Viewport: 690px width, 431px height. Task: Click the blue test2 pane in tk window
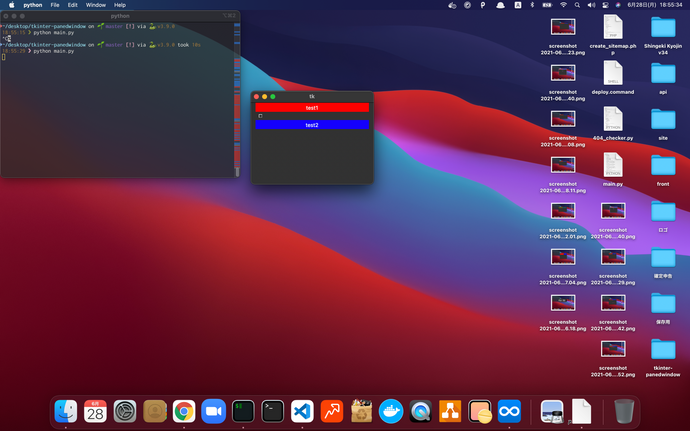tap(312, 125)
